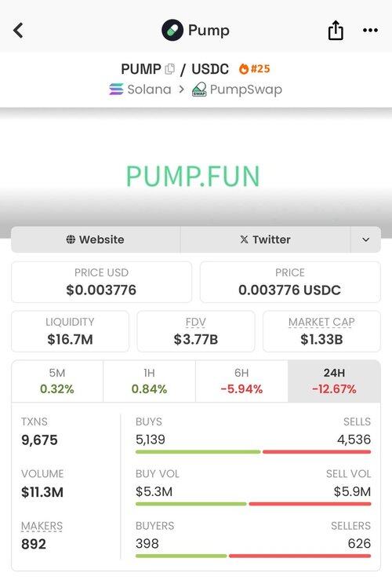Image resolution: width=392 pixels, height=580 pixels.
Task: Open the three-dot more menu
Action: coord(370,31)
